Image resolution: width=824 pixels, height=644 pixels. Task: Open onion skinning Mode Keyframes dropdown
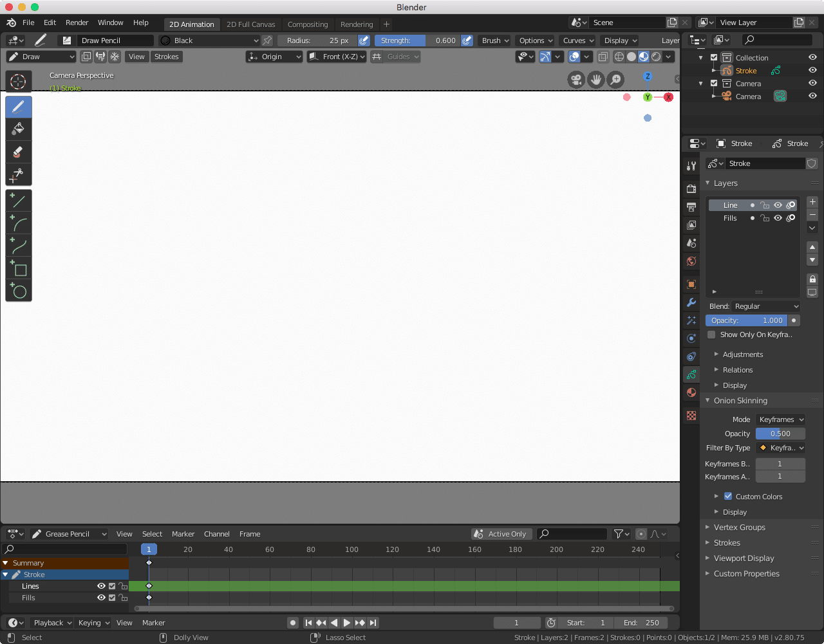tap(780, 419)
